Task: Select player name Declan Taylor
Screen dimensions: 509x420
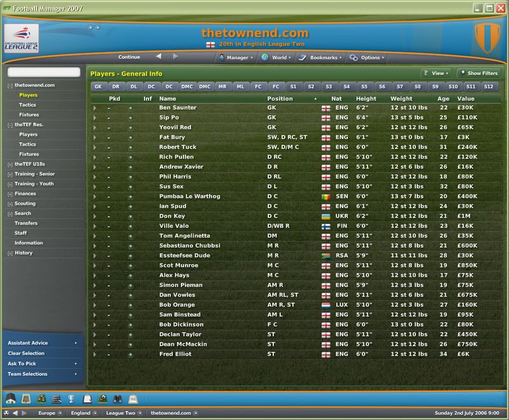Action: (x=180, y=334)
